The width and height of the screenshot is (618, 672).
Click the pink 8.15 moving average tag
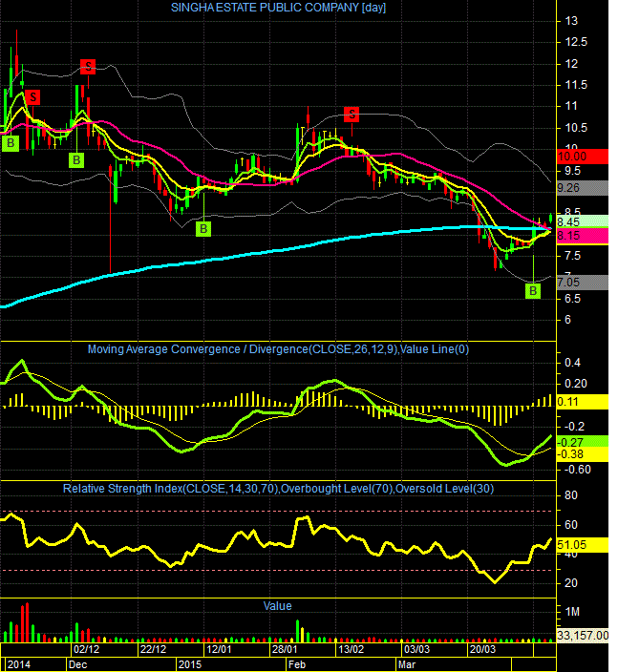(582, 236)
